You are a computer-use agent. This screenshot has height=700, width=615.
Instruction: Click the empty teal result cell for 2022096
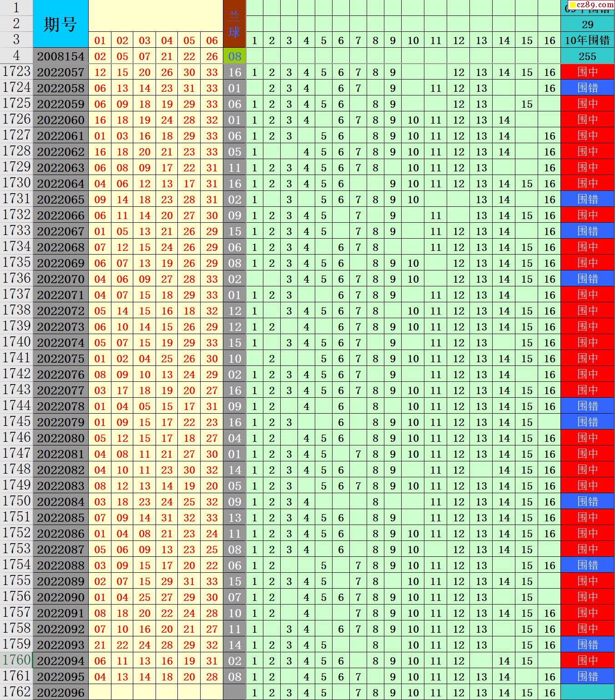pyautogui.click(x=587, y=692)
